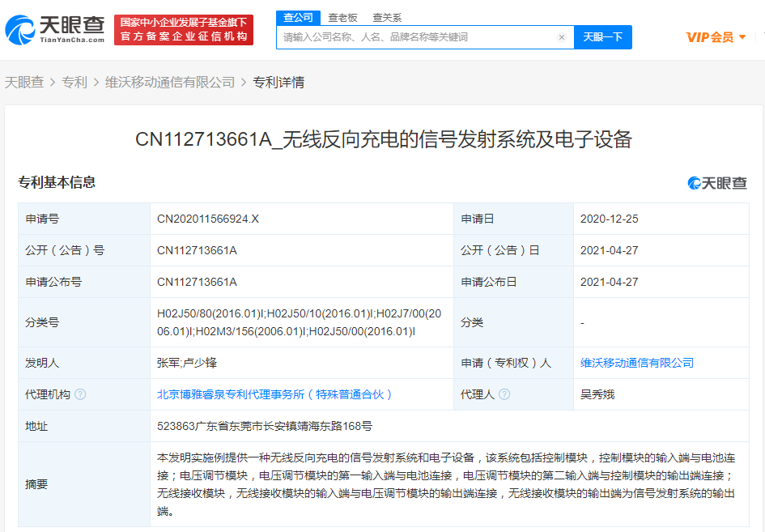This screenshot has width=765, height=532.
Task: Open the TianYanCha logo homepage
Action: [x=55, y=29]
